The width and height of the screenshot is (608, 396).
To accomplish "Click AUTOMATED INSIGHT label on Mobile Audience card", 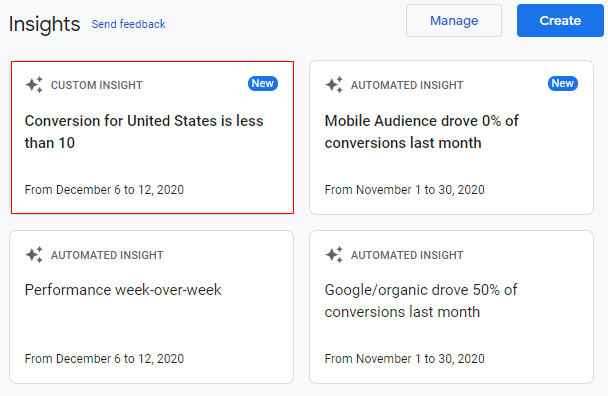I will pos(407,85).
